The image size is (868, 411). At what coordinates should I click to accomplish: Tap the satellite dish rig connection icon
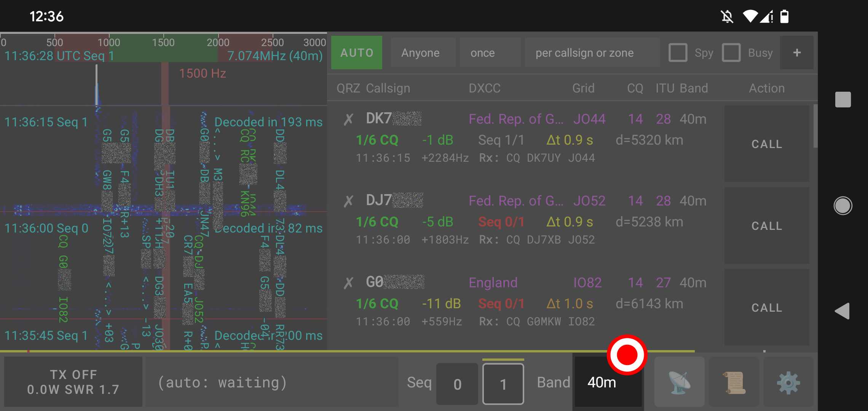(680, 382)
